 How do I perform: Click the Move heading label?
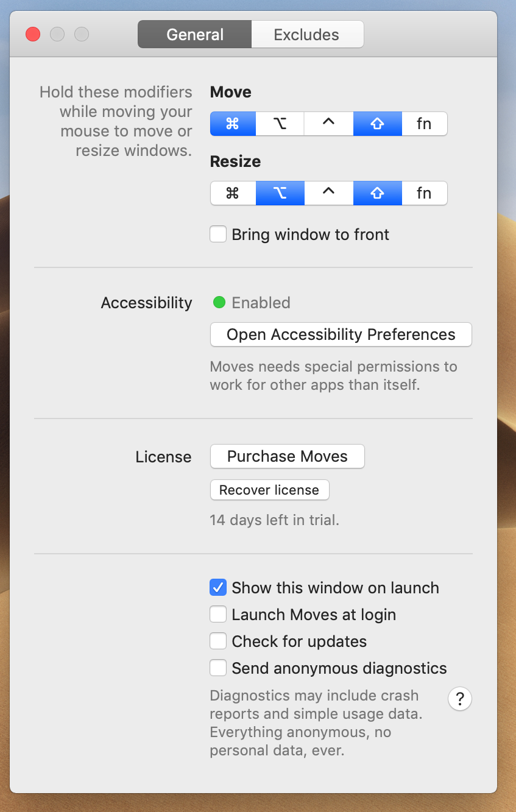pyautogui.click(x=231, y=92)
